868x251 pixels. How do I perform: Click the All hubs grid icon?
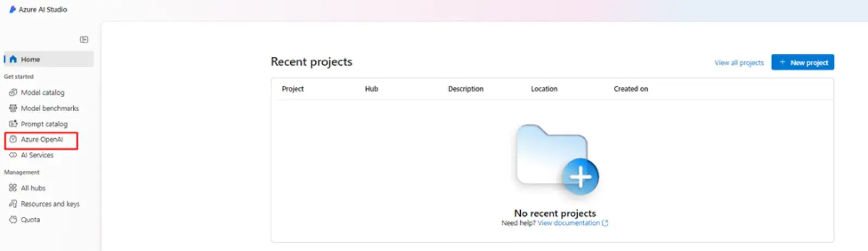(x=13, y=188)
